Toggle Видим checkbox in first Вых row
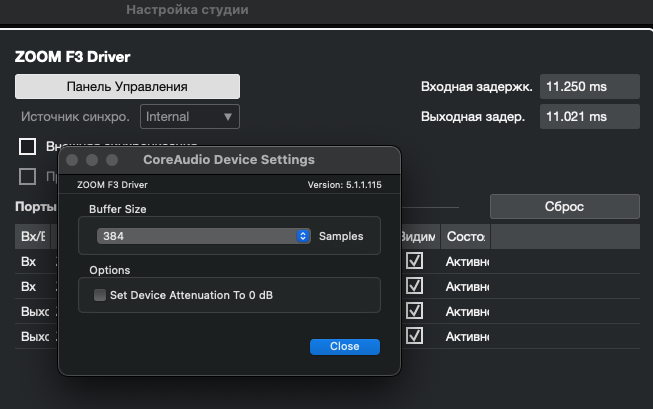Viewport: 653px width, 409px height. (x=414, y=311)
